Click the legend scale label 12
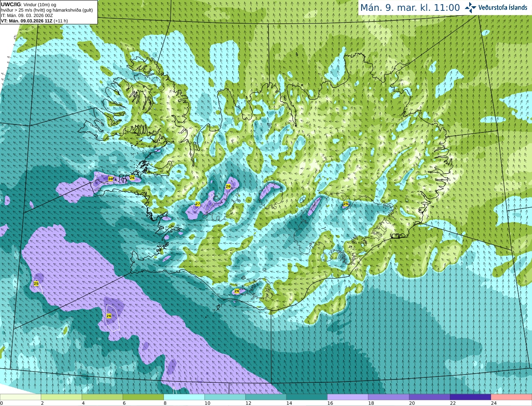532x406 pixels. 248,403
